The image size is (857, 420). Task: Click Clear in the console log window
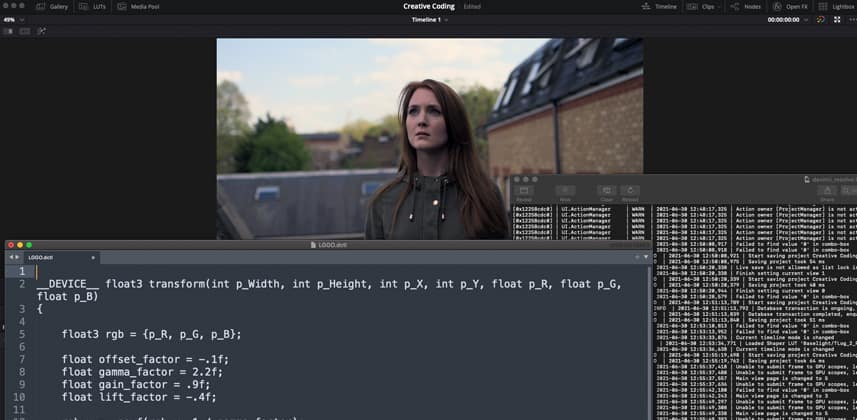click(607, 193)
